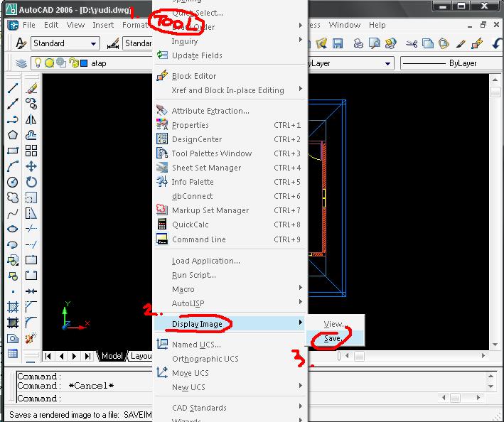The image size is (504, 422).
Task: Click the Plot Preview toolbar icon
Action: tap(375, 43)
